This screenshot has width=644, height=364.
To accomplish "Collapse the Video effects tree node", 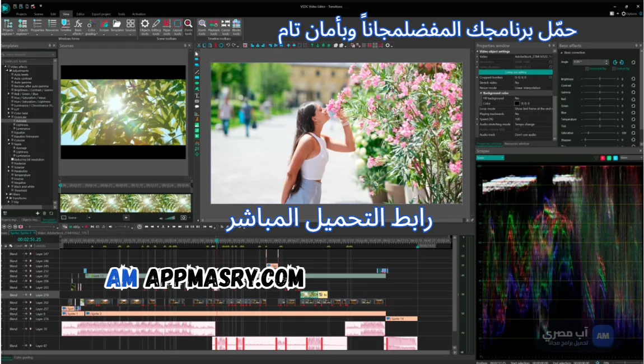I will (6, 67).
